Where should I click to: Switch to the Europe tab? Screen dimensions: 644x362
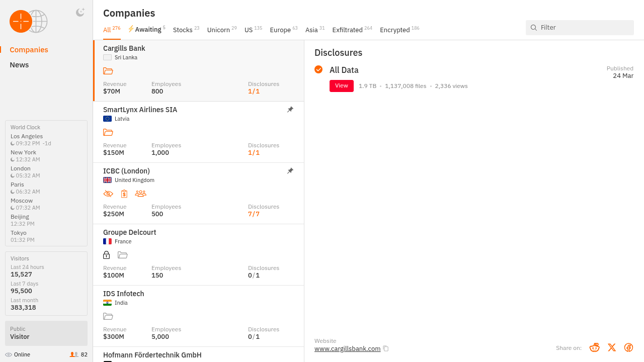284,30
